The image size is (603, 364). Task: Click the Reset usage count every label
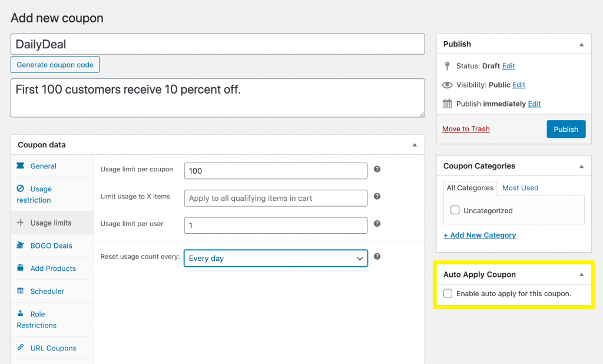point(140,256)
